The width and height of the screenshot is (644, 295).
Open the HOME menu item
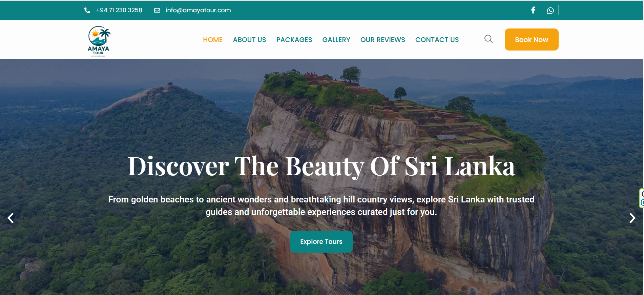click(213, 40)
